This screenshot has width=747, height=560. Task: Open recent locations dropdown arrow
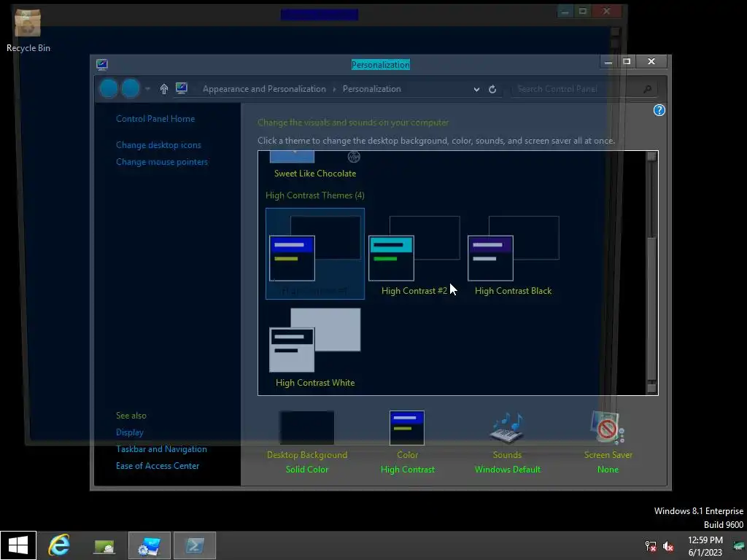147,89
